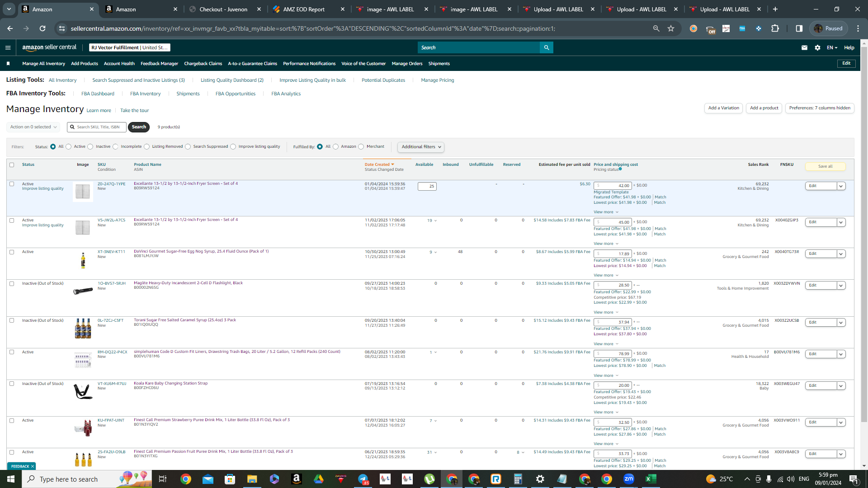Viewport: 868px width, 488px height.
Task: Open the Chrome three-dot menu
Action: click(858, 28)
